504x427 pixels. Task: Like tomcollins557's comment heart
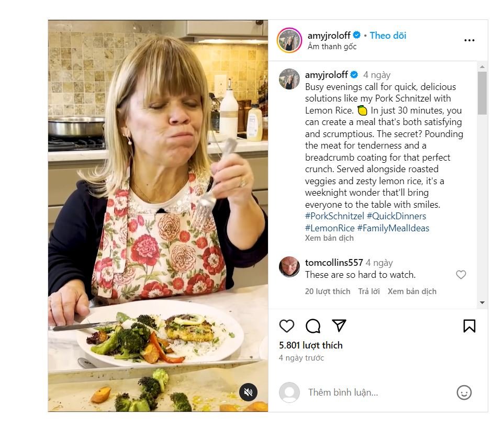click(x=461, y=275)
